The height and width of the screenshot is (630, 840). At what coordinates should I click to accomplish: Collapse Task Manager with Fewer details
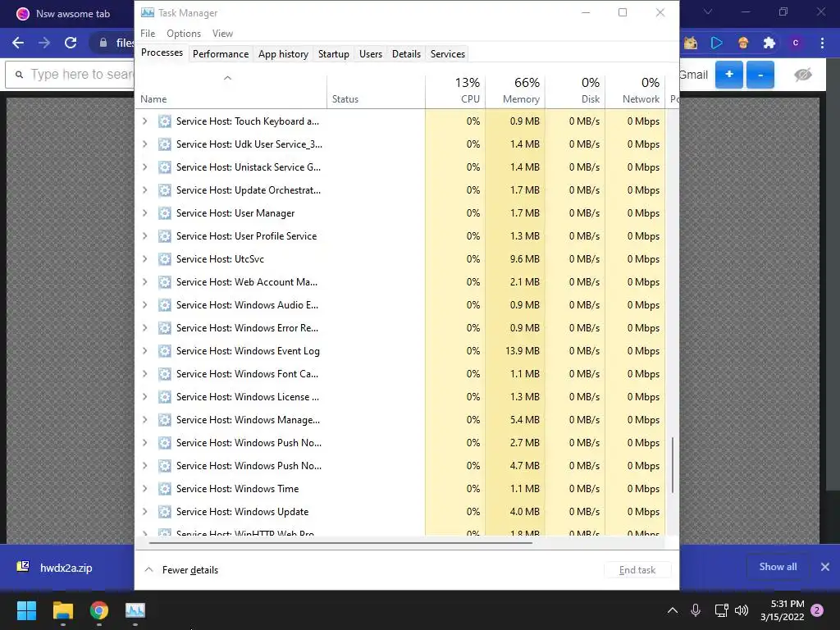click(181, 570)
